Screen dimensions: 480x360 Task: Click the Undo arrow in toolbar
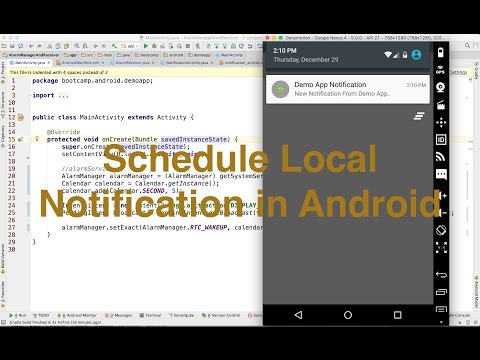(x=31, y=46)
